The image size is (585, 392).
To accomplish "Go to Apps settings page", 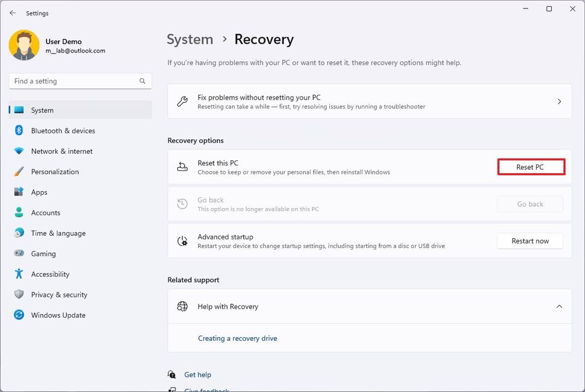I will pos(39,192).
